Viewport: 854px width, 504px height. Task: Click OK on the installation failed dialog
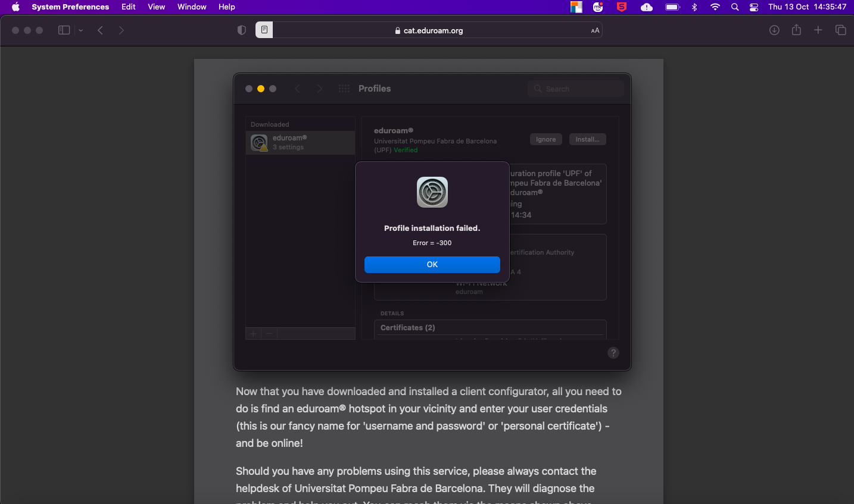(432, 265)
